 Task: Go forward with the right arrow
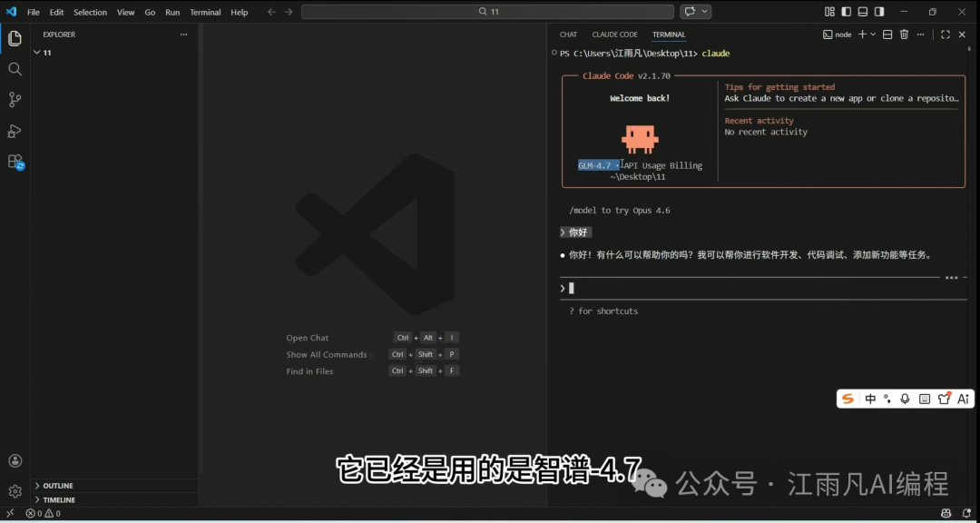pyautogui.click(x=289, y=12)
